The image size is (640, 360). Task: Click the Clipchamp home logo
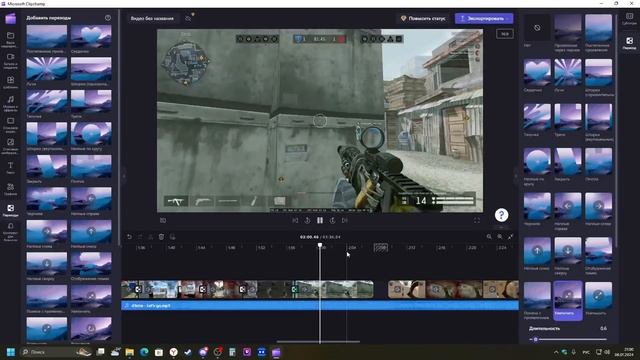(11, 18)
